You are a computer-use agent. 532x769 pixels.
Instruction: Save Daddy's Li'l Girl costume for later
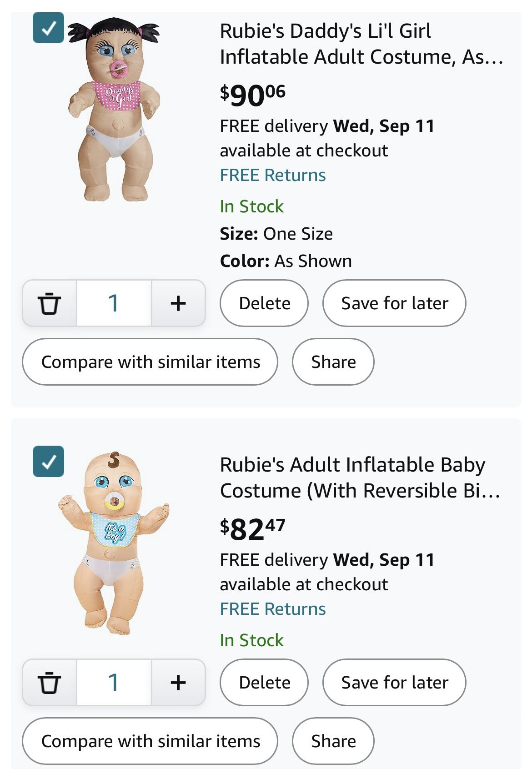click(394, 303)
